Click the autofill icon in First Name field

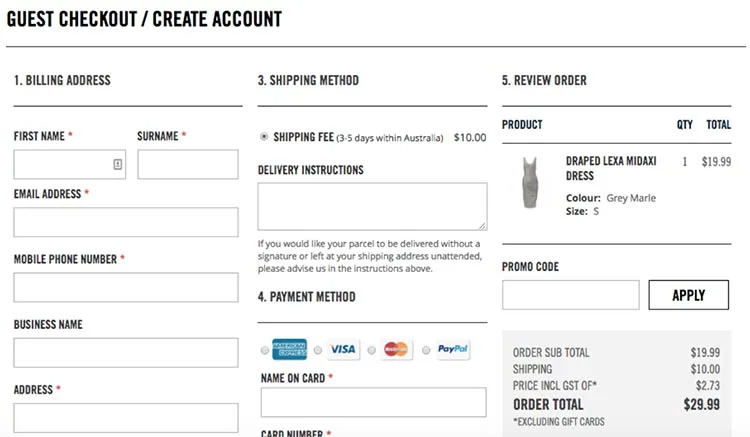118,164
